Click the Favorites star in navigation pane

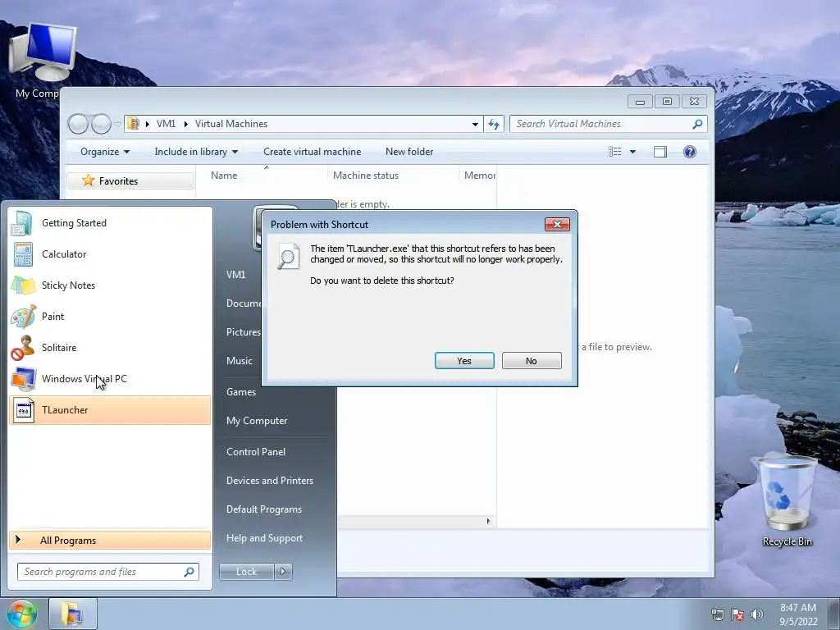[89, 180]
